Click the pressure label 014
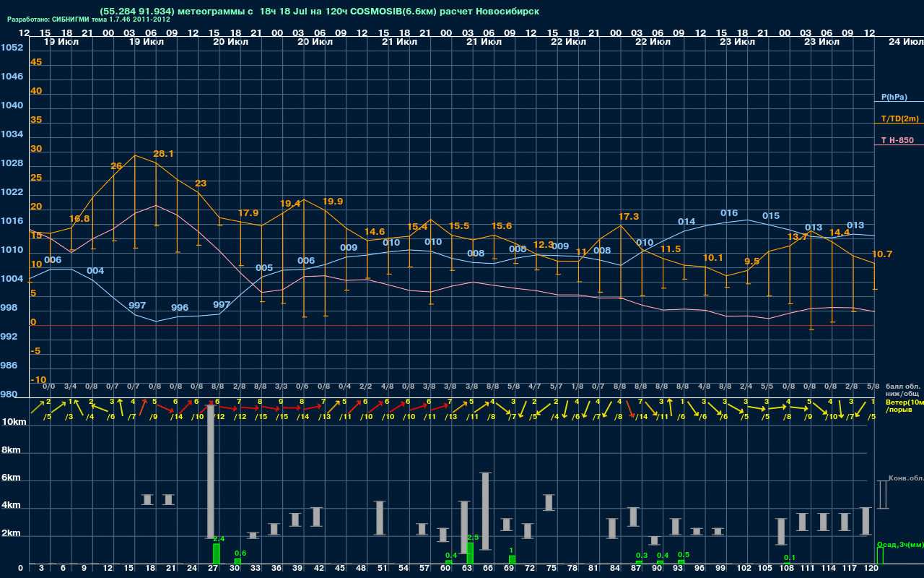 (687, 222)
